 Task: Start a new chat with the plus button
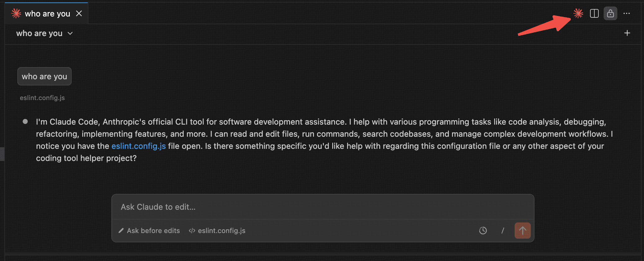627,33
